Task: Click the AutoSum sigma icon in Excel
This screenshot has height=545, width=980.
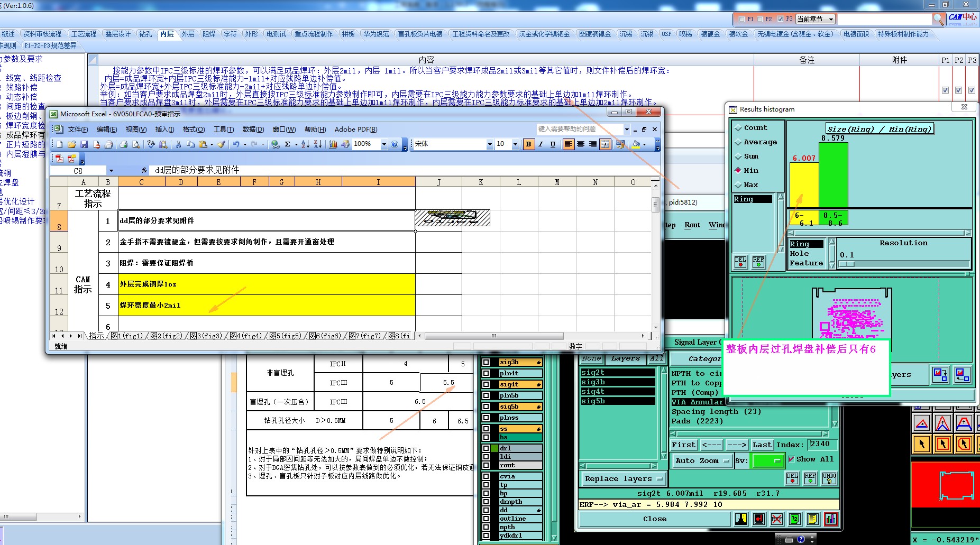Action: pos(287,144)
